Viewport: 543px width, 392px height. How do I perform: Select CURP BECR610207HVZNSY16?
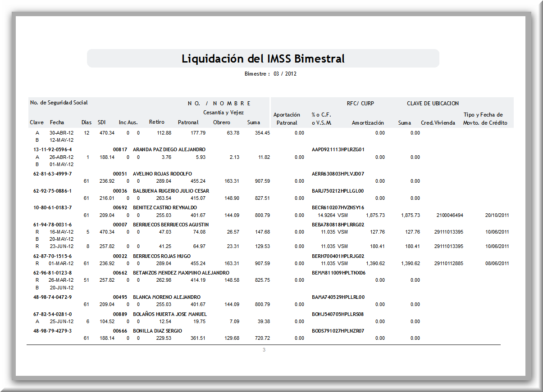point(338,207)
